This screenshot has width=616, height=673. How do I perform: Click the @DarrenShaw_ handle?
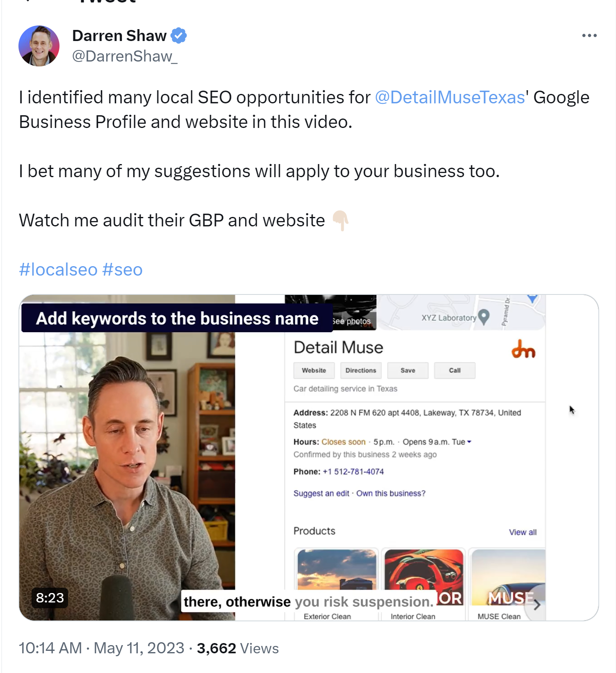[125, 57]
